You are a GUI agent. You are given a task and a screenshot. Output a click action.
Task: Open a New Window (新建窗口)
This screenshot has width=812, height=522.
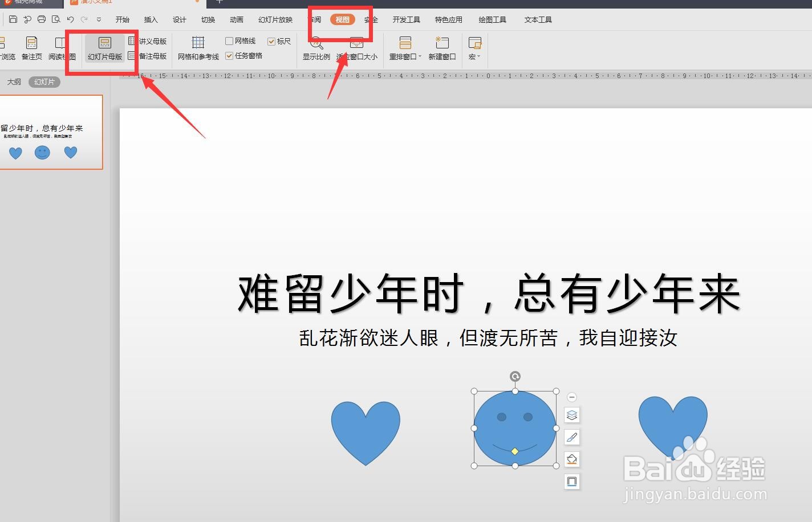[442, 48]
